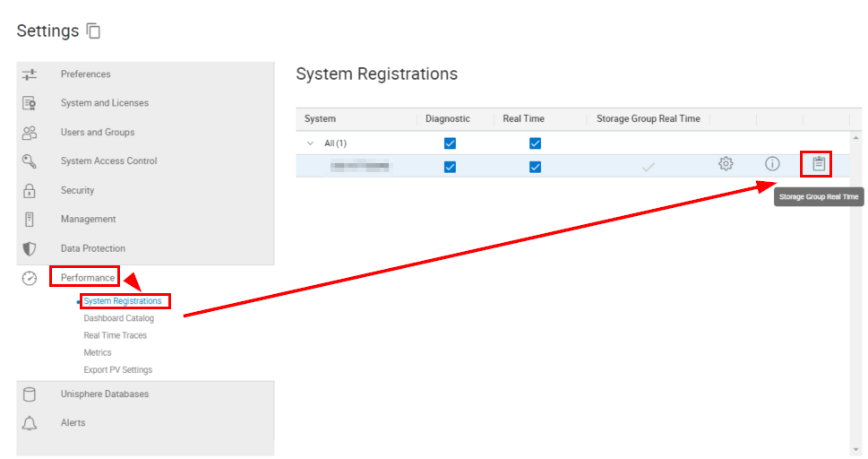Viewport: 868px width, 459px height.
Task: Open the gear settings icon in system row
Action: tap(726, 163)
